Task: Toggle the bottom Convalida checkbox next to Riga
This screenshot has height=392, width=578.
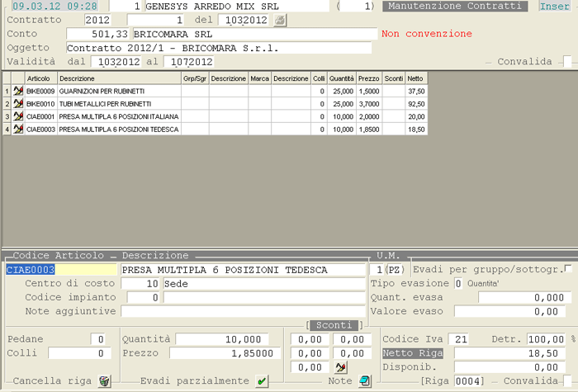Action: coord(567,381)
